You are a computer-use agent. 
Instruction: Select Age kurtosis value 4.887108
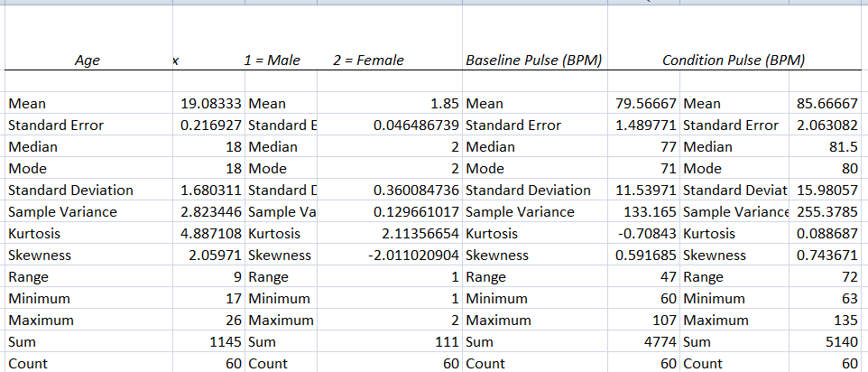[211, 234]
